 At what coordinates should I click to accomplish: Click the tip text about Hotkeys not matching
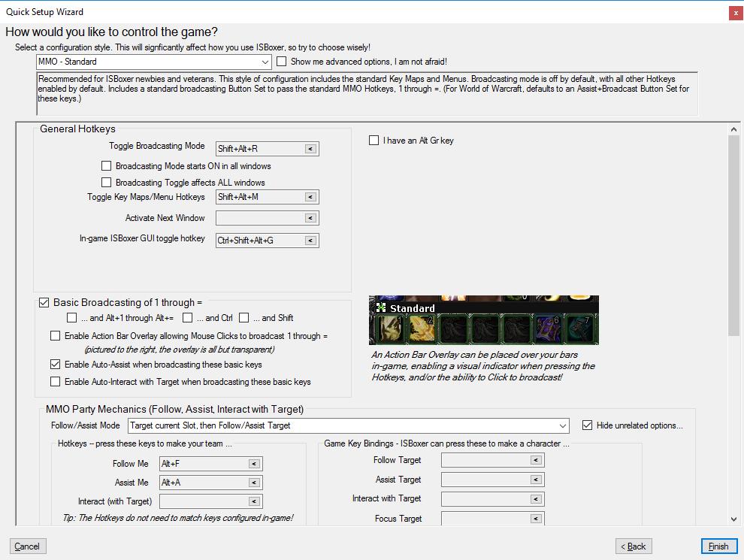(178, 518)
